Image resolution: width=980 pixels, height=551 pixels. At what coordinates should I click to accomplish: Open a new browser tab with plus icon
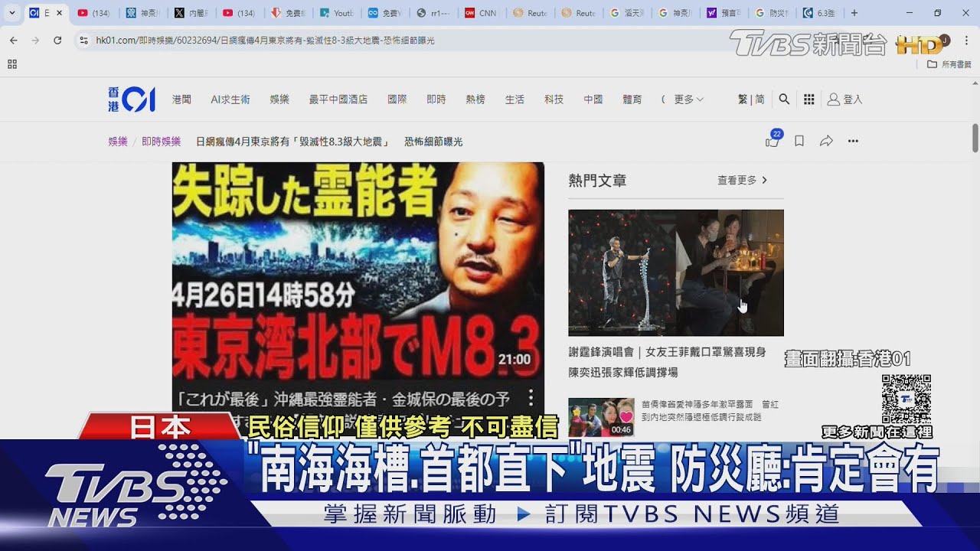(x=854, y=13)
